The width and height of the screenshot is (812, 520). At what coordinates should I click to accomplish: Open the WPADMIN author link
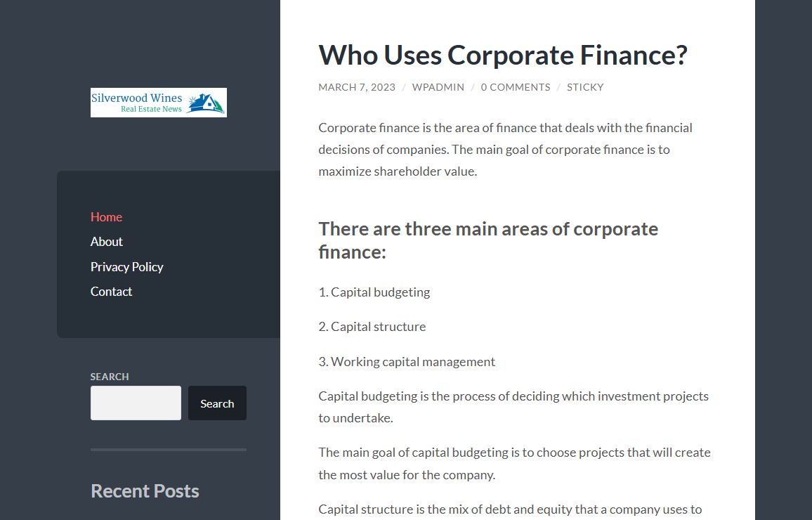(x=438, y=87)
